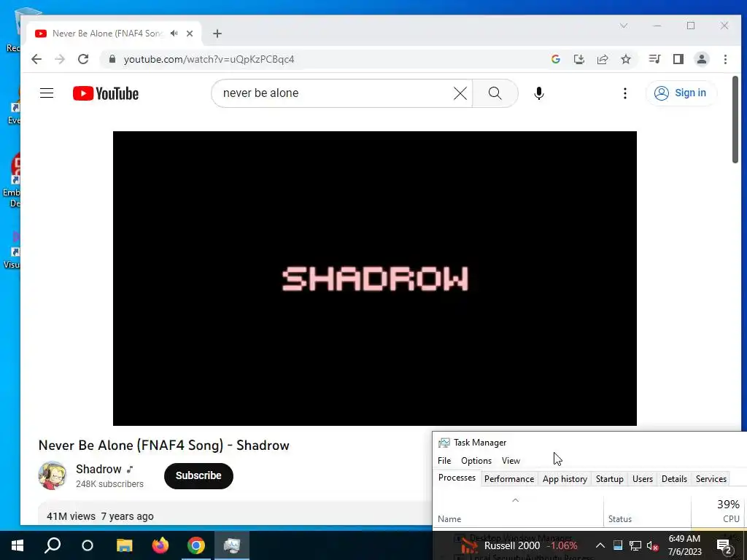Image resolution: width=747 pixels, height=560 pixels.
Task: Bookmark this page with the star icon
Action: click(x=626, y=59)
